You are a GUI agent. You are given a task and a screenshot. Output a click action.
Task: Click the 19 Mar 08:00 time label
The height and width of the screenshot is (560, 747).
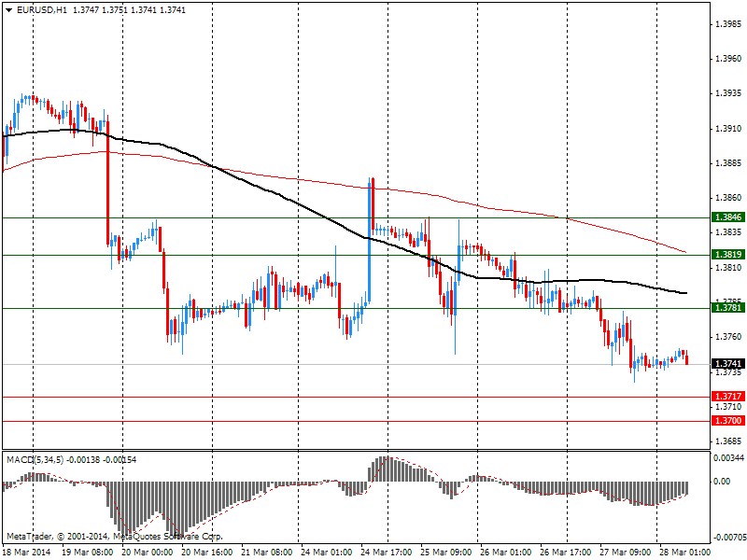pos(88,553)
